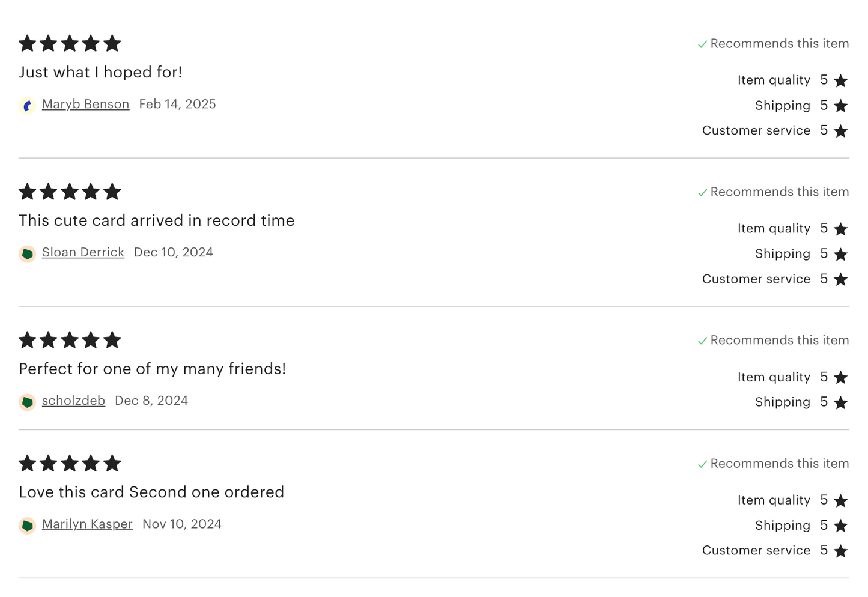Click the Nov 10, 2024 review date
Viewport: 868px width, 597px height.
[181, 524]
